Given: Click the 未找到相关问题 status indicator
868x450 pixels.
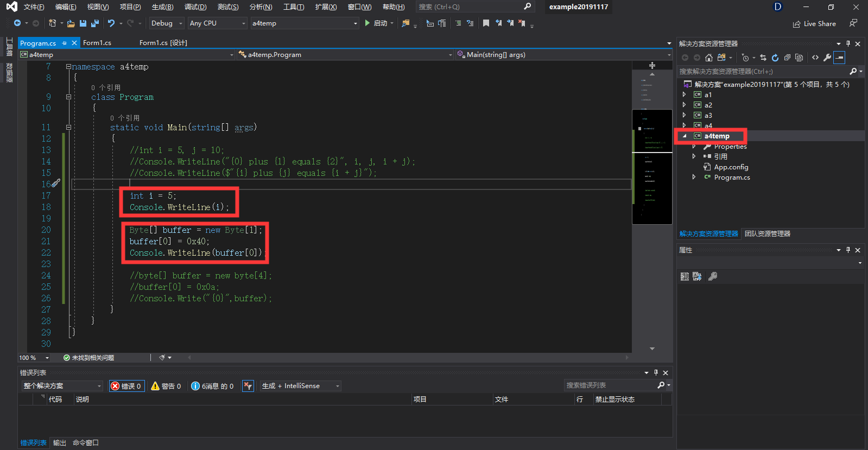Looking at the screenshot, I should [88, 358].
